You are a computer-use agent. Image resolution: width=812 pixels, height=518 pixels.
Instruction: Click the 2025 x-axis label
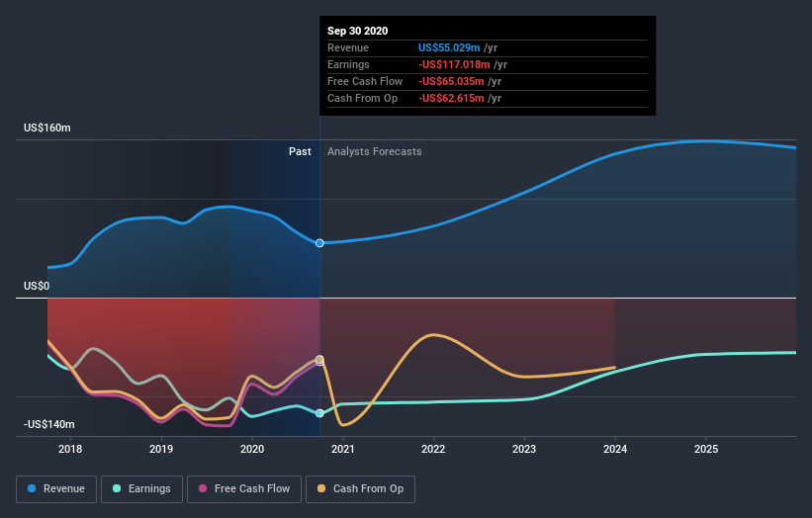tap(706, 449)
